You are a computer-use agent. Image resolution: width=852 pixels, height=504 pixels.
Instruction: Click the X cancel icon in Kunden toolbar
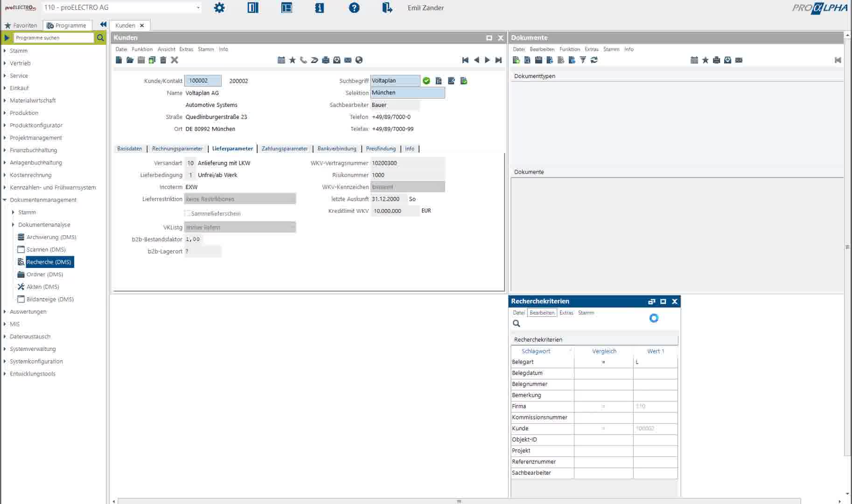point(175,60)
